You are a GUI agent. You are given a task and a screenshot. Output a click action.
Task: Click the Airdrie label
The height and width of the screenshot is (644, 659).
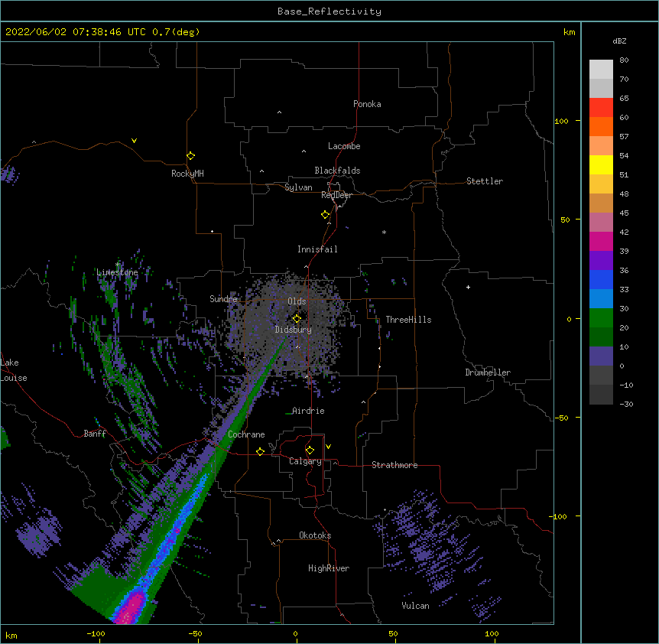[x=308, y=411]
